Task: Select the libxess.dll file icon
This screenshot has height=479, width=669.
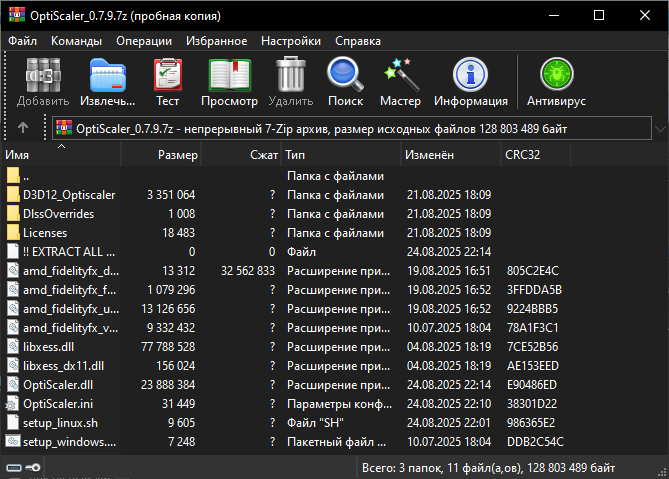Action: point(13,346)
